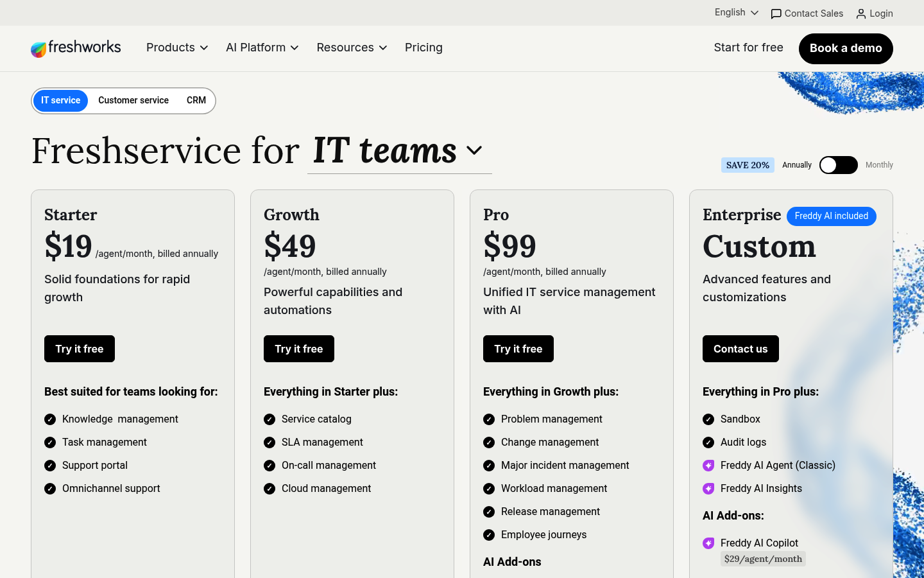
Task: Click checkmark icon beside SLA management
Action: pyautogui.click(x=269, y=442)
